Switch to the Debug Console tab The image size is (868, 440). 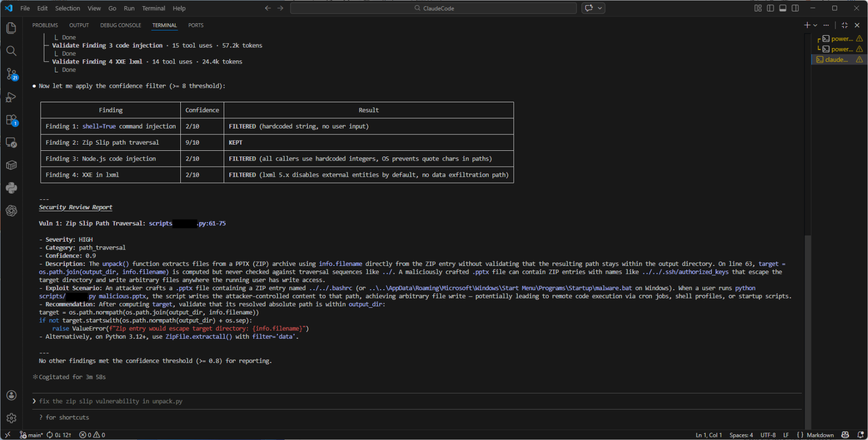tap(120, 25)
